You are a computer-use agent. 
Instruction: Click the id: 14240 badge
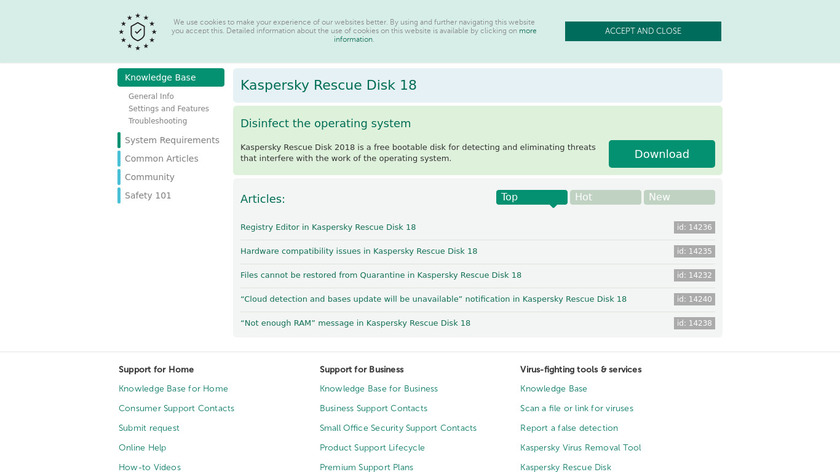click(694, 299)
